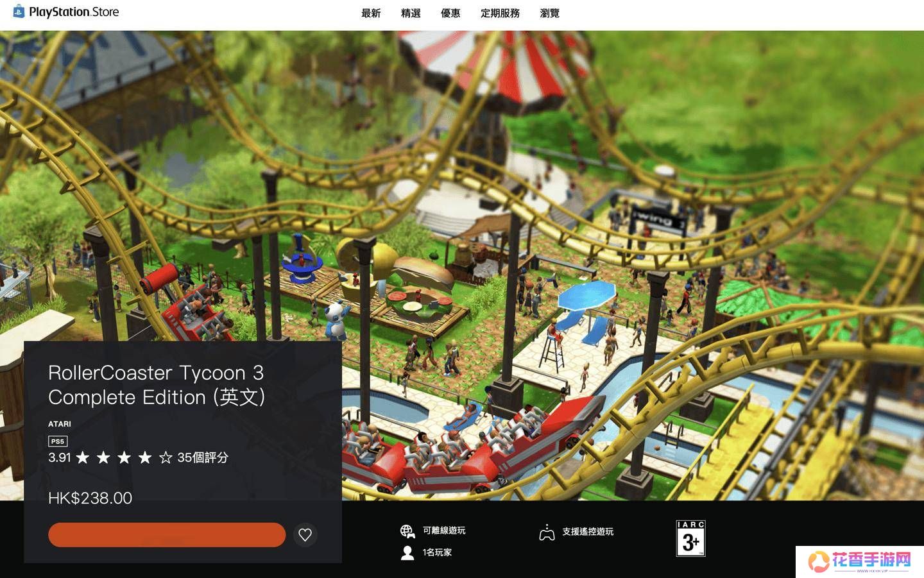
Task: Click the 花香手游网 watermark logo
Action: (x=860, y=561)
